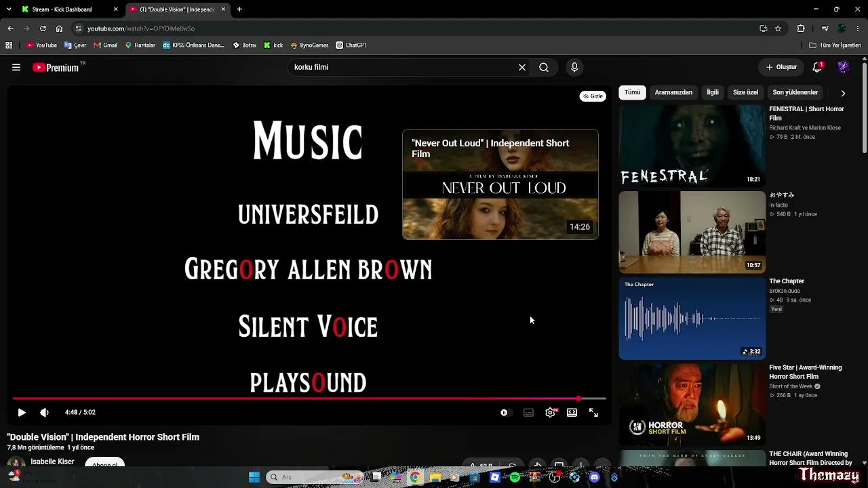Open the 'Never Out Loud' end-screen video card
The image size is (868, 488).
pyautogui.click(x=500, y=184)
